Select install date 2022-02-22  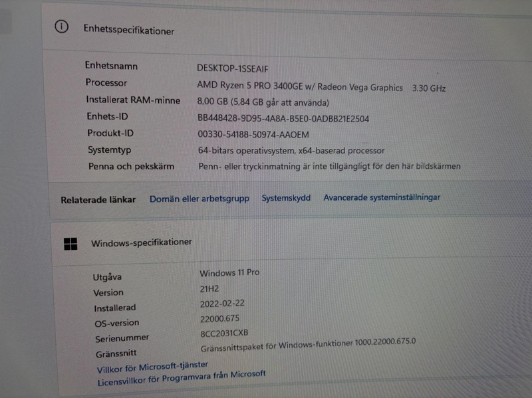click(222, 304)
